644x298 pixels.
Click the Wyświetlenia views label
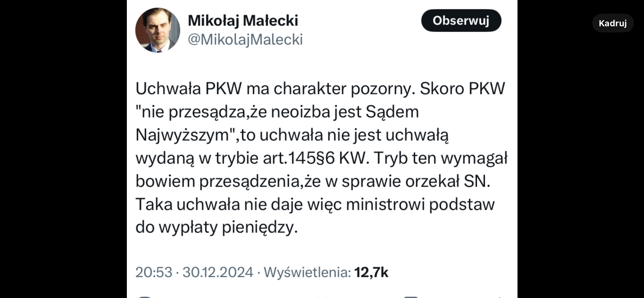click(x=307, y=272)
